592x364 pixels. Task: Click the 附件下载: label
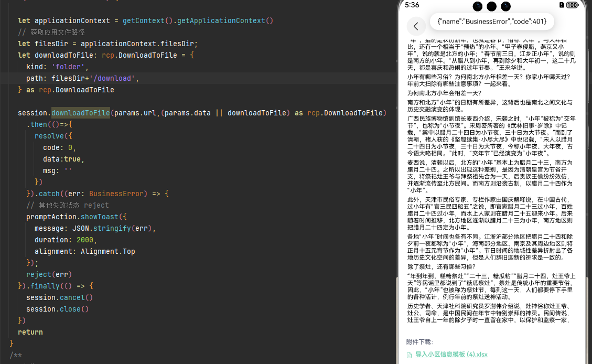(x=419, y=342)
